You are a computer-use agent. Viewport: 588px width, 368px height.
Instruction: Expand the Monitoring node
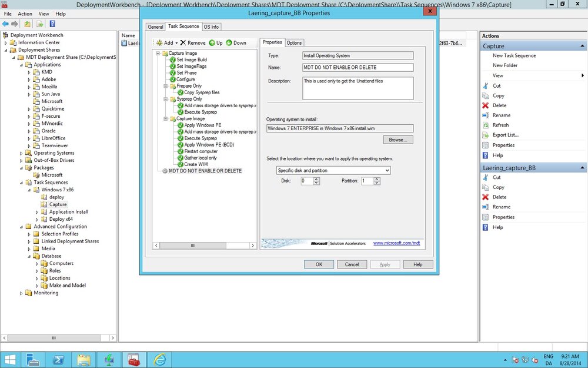click(21, 293)
